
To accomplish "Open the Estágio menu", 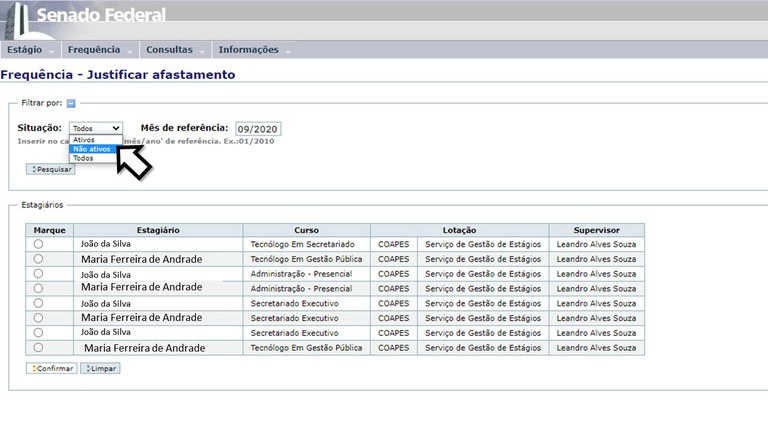I will 30,50.
